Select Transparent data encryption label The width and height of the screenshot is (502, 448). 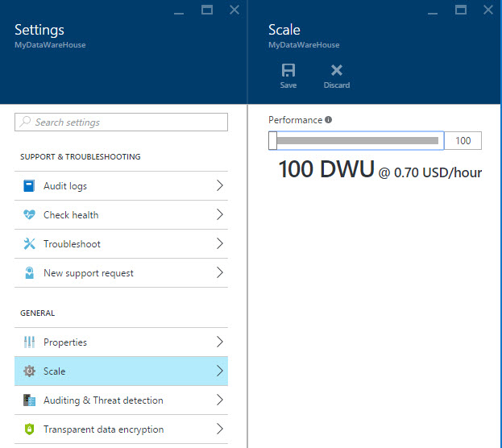point(103,429)
